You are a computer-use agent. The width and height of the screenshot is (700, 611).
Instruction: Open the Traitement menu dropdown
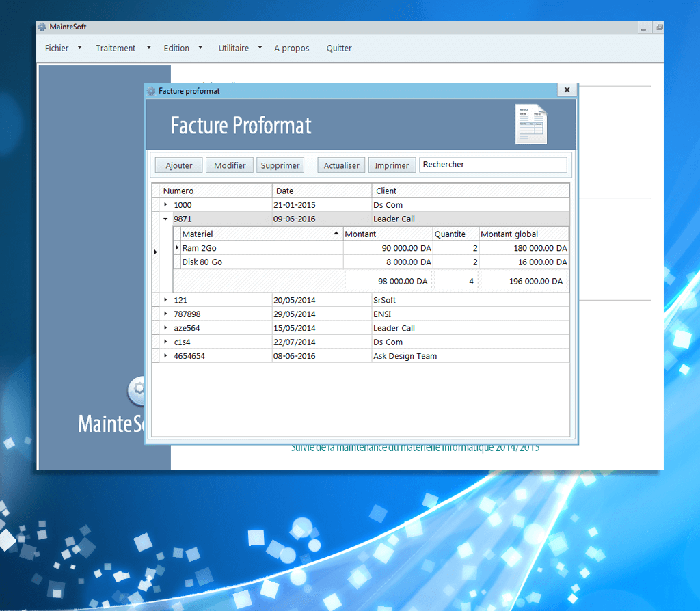pos(148,48)
